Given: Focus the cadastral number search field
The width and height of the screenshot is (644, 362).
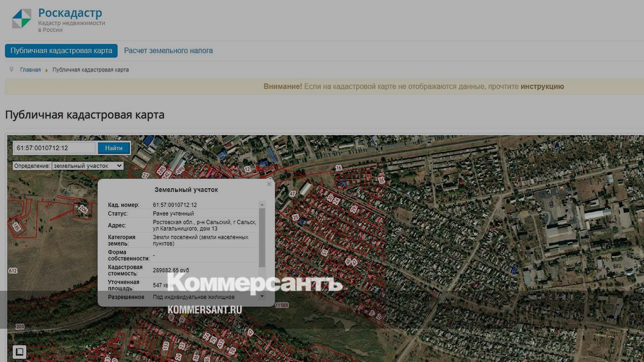Looking at the screenshot, I should [54, 148].
